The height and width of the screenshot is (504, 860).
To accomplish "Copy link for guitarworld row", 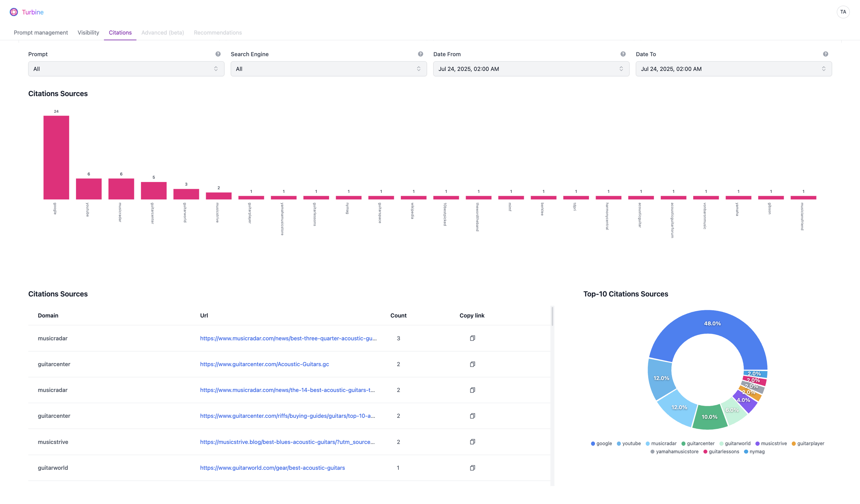I will pos(472,468).
